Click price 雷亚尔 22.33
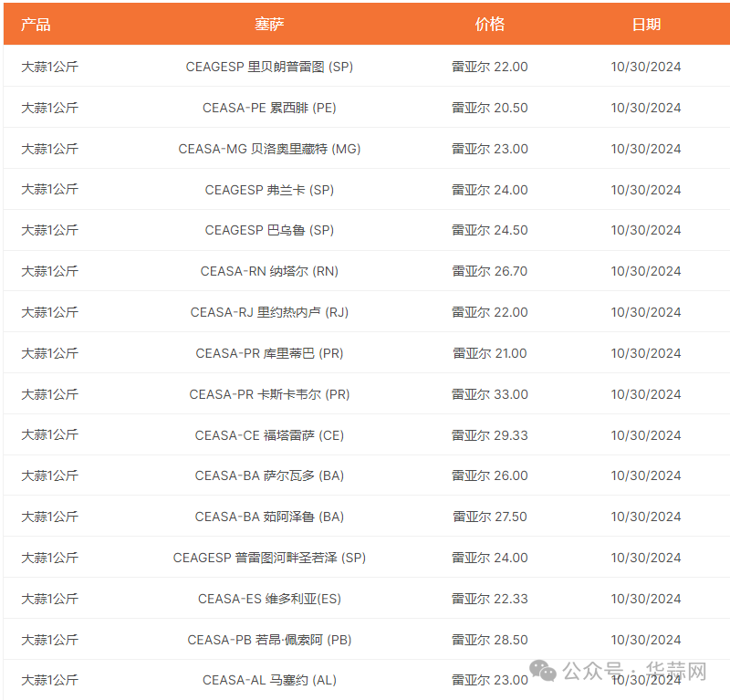 pyautogui.click(x=490, y=599)
